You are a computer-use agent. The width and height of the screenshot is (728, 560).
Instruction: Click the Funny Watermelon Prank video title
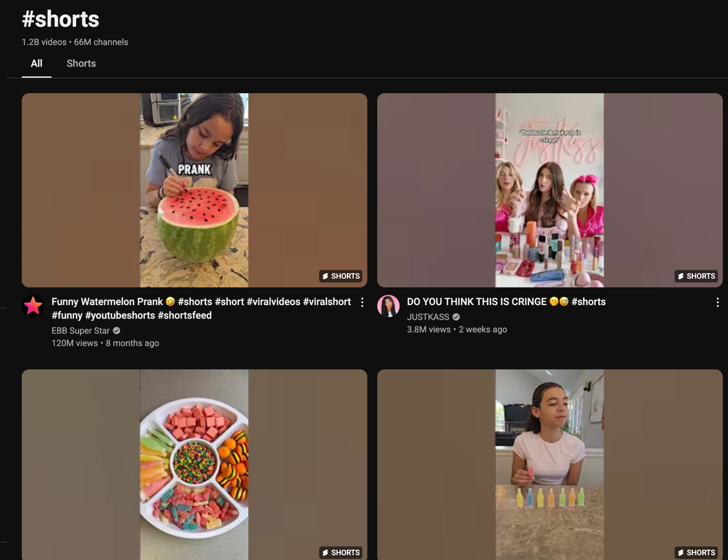coord(201,308)
